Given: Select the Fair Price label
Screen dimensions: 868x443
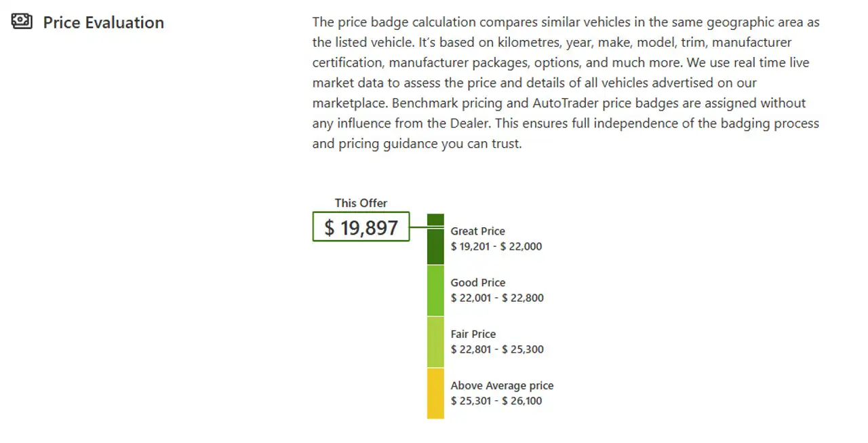Looking at the screenshot, I should (473, 334).
